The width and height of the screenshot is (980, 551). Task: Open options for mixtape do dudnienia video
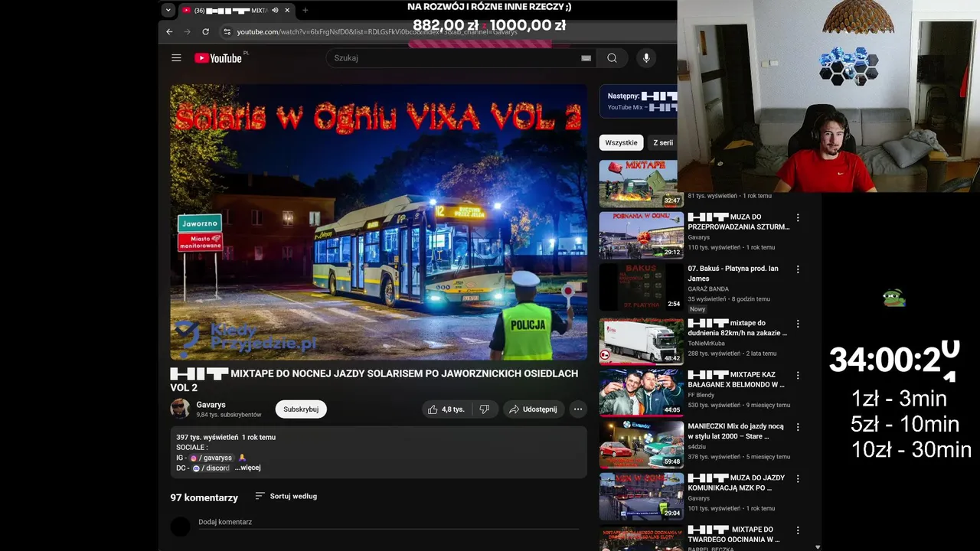pyautogui.click(x=798, y=324)
